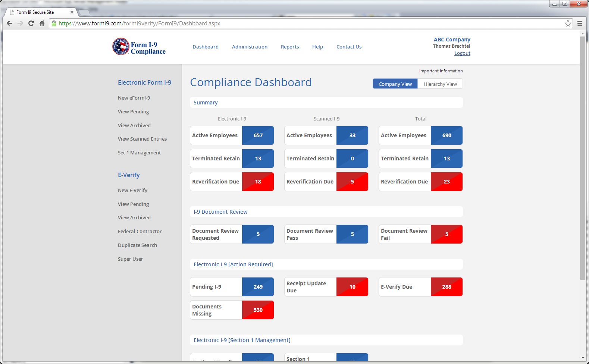Open a new browser tab
This screenshot has width=589, height=364.
[84, 12]
